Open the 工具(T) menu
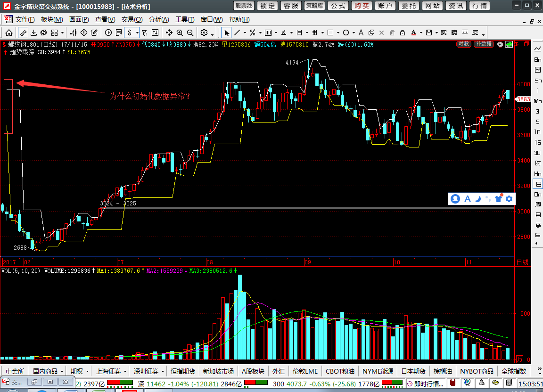This screenshot has width=543, height=392. pyautogui.click(x=185, y=19)
